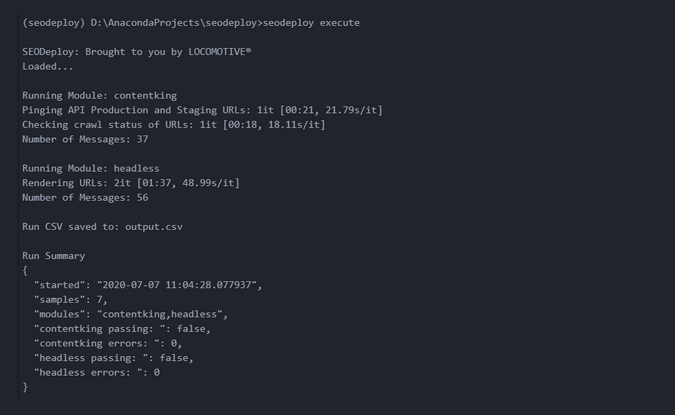Click the "Rendering URLs: 2it" progress line
Screen dimensions: 675x415
130,183
